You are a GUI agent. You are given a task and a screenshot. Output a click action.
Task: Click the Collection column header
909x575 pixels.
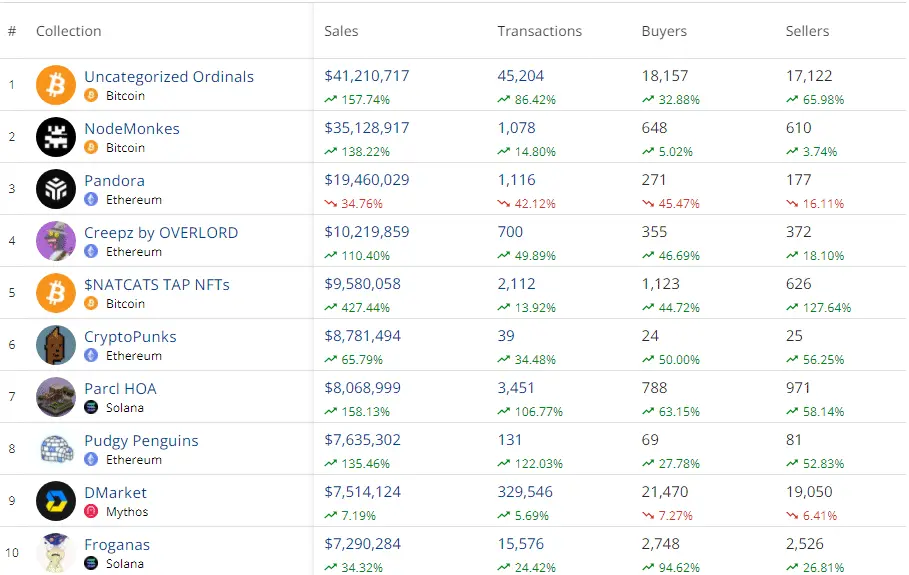(x=68, y=31)
